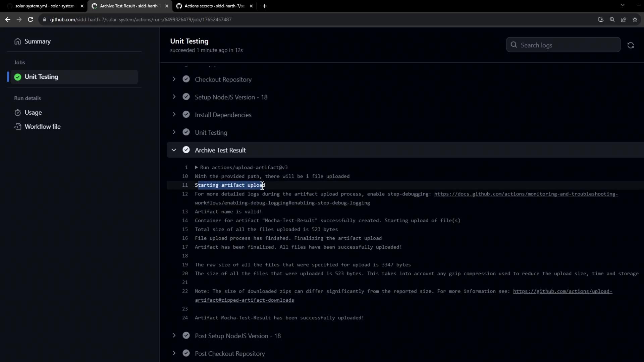Click the browser zoom magnifier icon
Image resolution: width=644 pixels, height=362 pixels.
[x=612, y=19]
